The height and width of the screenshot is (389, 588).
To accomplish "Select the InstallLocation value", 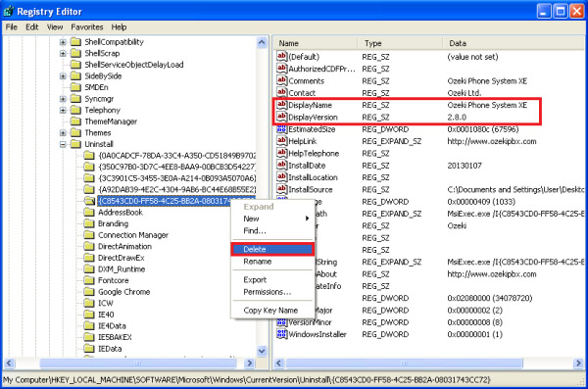I will click(313, 177).
